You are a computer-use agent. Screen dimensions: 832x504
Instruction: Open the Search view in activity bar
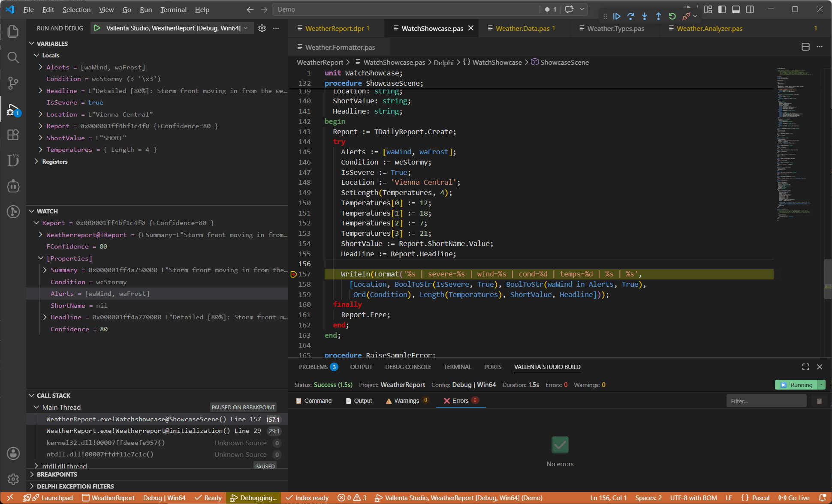coord(13,57)
